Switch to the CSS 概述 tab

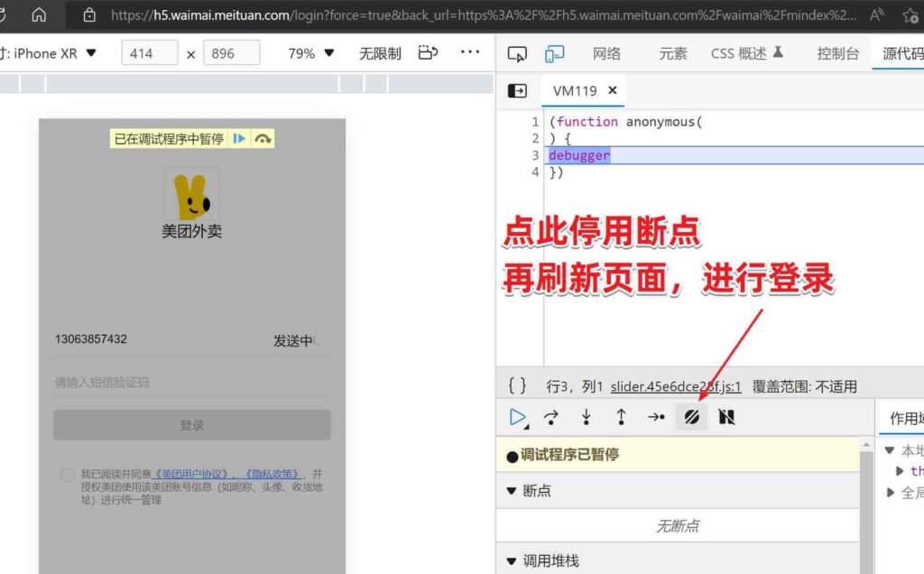[x=746, y=53]
